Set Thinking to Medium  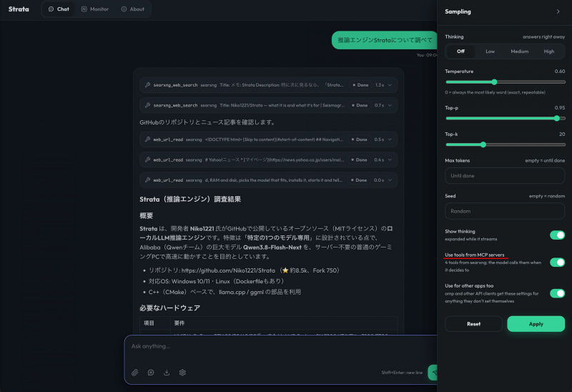[x=520, y=52]
